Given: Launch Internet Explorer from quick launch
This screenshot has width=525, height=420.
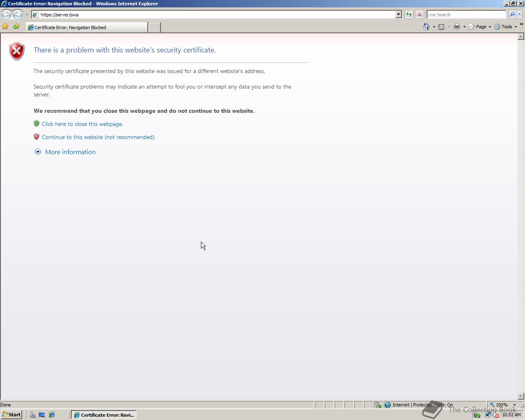Looking at the screenshot, I should point(52,415).
